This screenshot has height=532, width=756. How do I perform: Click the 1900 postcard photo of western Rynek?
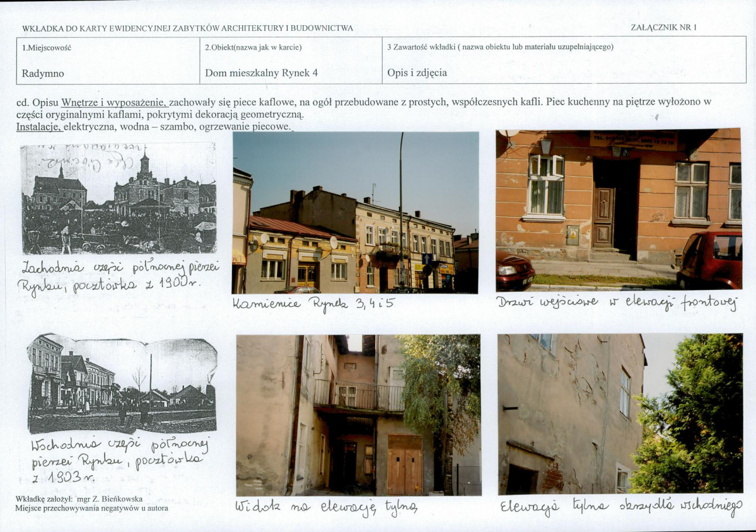pos(119,199)
